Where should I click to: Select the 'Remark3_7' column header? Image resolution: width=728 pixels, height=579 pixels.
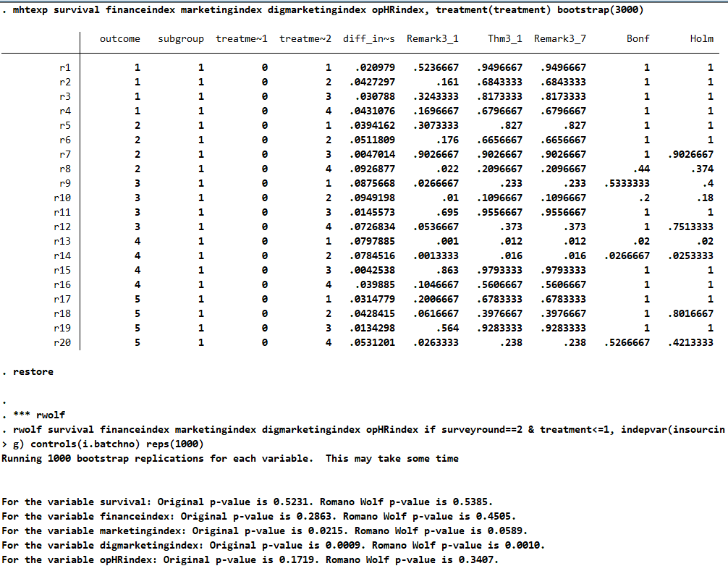tap(559, 38)
